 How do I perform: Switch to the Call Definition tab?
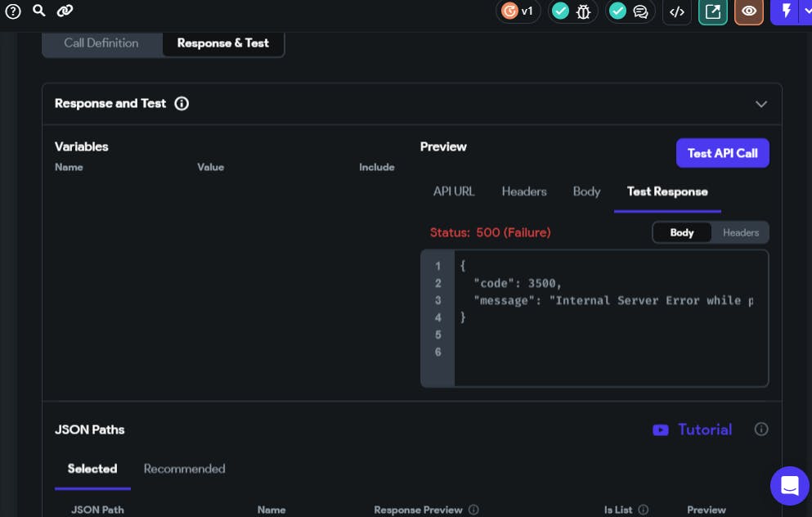[x=101, y=43]
